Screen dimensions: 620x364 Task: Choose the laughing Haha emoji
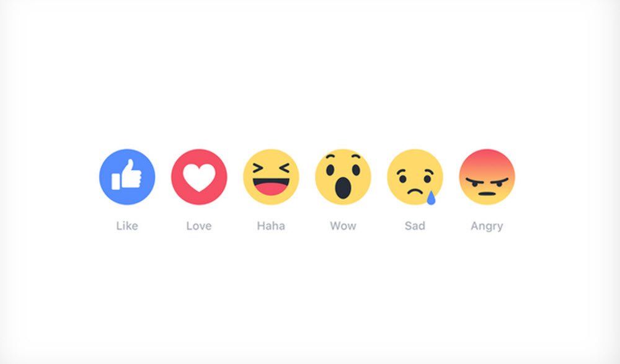[x=271, y=177]
